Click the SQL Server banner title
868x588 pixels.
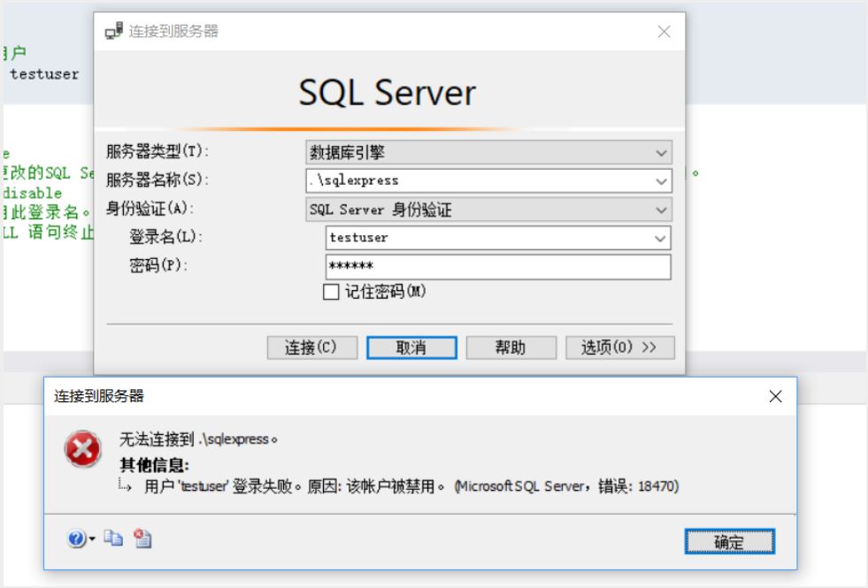click(x=388, y=92)
